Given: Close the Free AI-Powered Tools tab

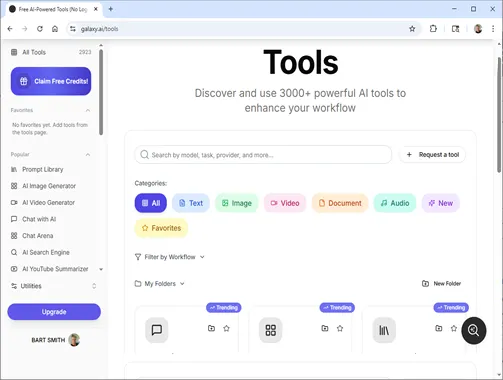Looking at the screenshot, I should pos(96,9).
